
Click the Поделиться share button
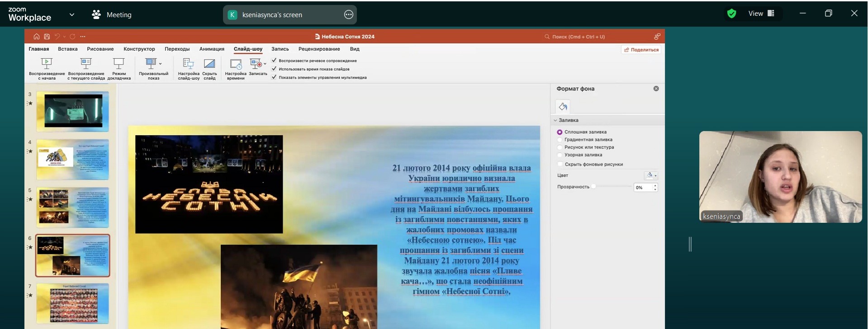(x=641, y=50)
